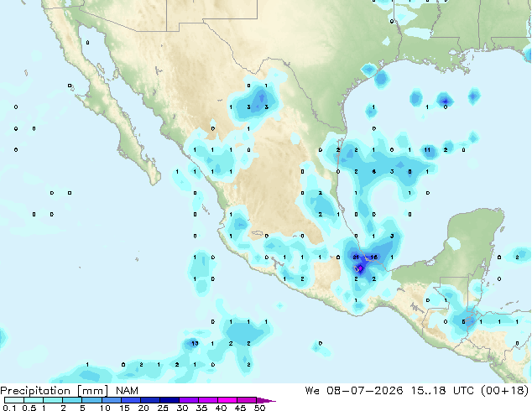Image resolution: width=532 pixels, height=411 pixels.
Task: Click the 'Precipitation [mm]' title text
Action: pyautogui.click(x=55, y=391)
